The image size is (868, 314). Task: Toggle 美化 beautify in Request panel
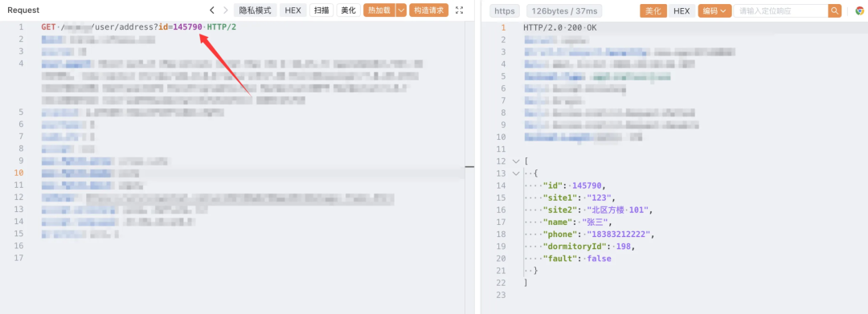(348, 10)
